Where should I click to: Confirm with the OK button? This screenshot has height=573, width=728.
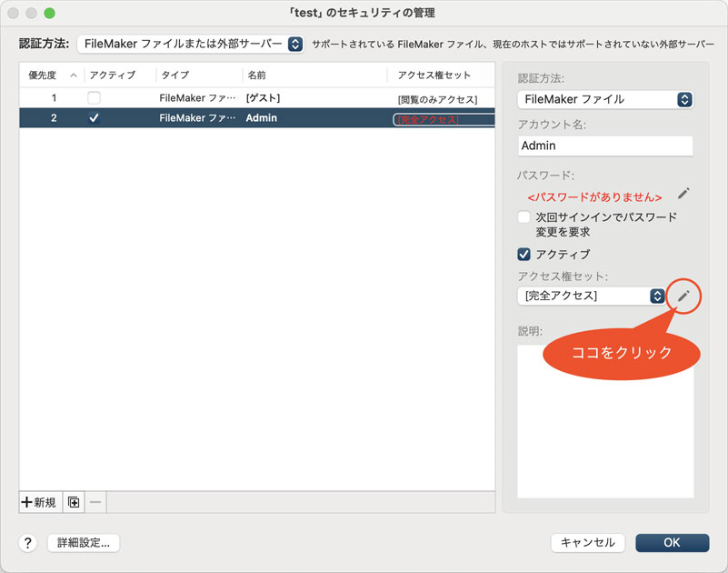[x=672, y=543]
